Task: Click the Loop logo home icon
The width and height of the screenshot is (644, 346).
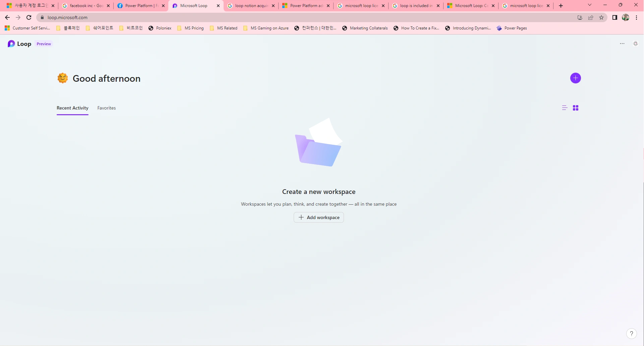Action: coord(11,44)
